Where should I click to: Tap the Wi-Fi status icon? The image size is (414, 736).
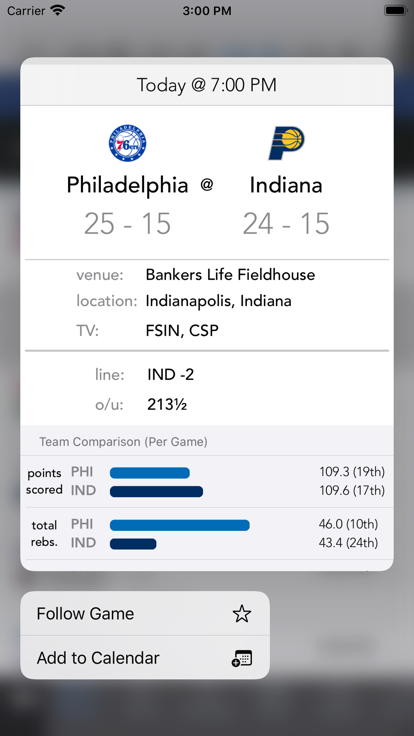[58, 10]
